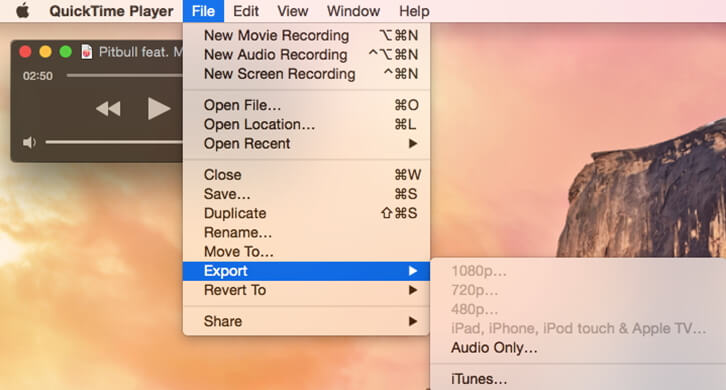Screen dimensions: 726x390
Task: Open the Help menu
Action: [414, 11]
